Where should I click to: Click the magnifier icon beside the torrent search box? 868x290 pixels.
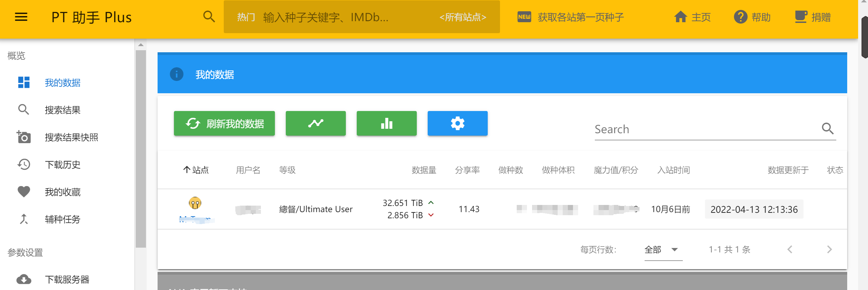(209, 16)
